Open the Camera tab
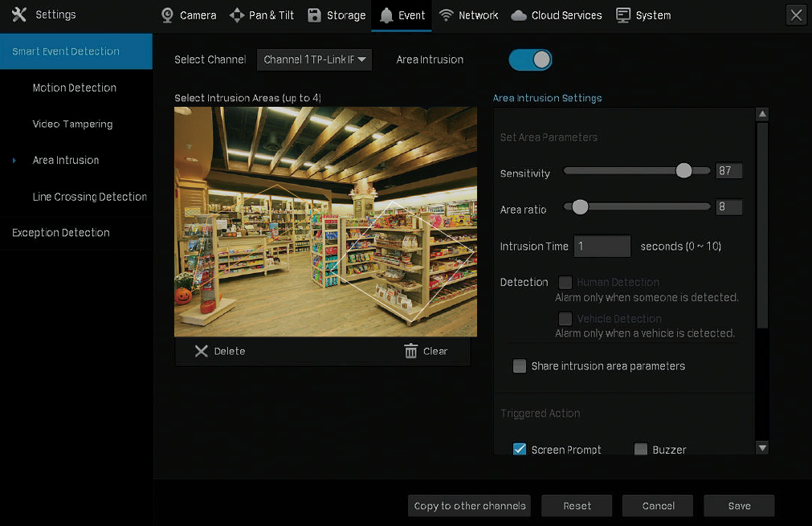This screenshot has height=526, width=812. point(189,15)
